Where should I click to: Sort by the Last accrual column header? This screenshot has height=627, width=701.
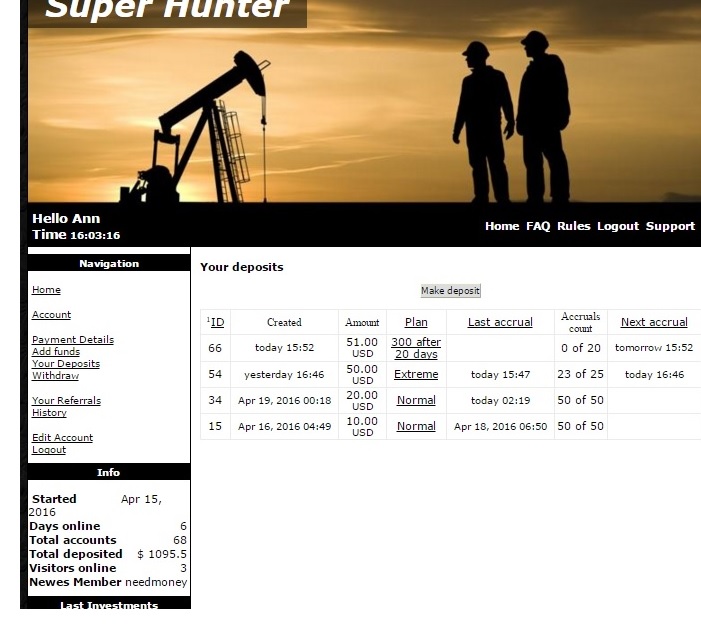[x=500, y=322]
